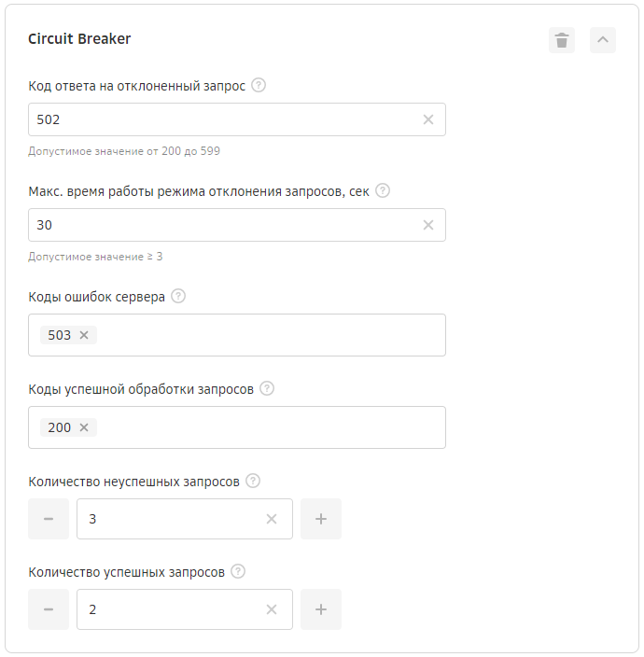Increase the number of успешных запросов

[x=321, y=609]
